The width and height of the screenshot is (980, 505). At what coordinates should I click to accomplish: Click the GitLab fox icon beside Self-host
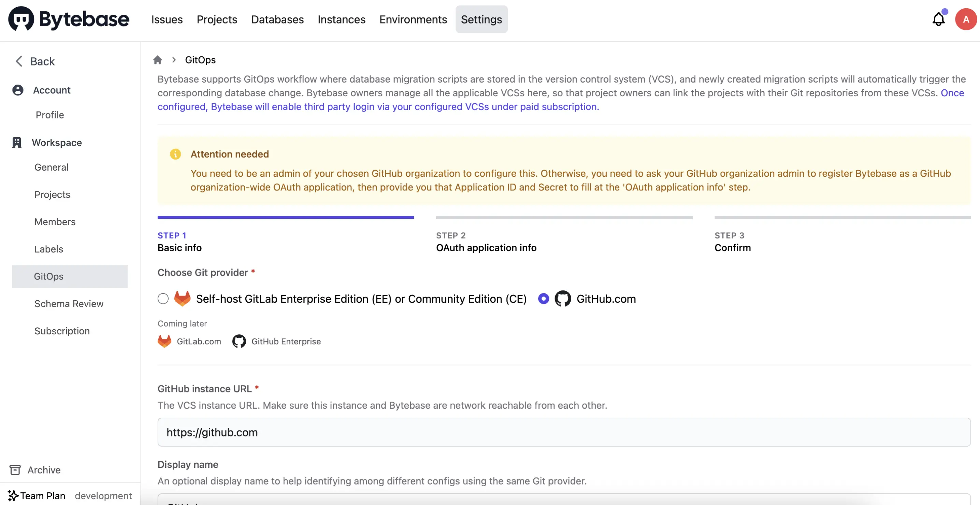[x=182, y=299]
